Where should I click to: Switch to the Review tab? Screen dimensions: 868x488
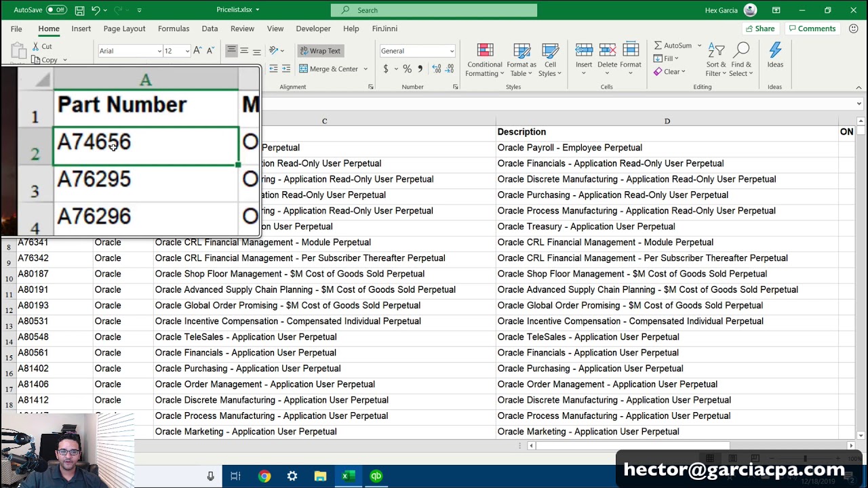click(242, 28)
